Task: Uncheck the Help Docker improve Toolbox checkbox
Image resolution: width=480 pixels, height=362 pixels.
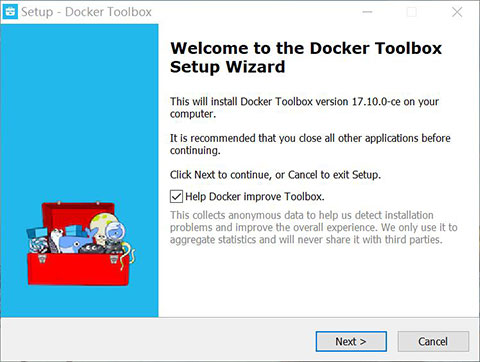Action: (x=176, y=196)
